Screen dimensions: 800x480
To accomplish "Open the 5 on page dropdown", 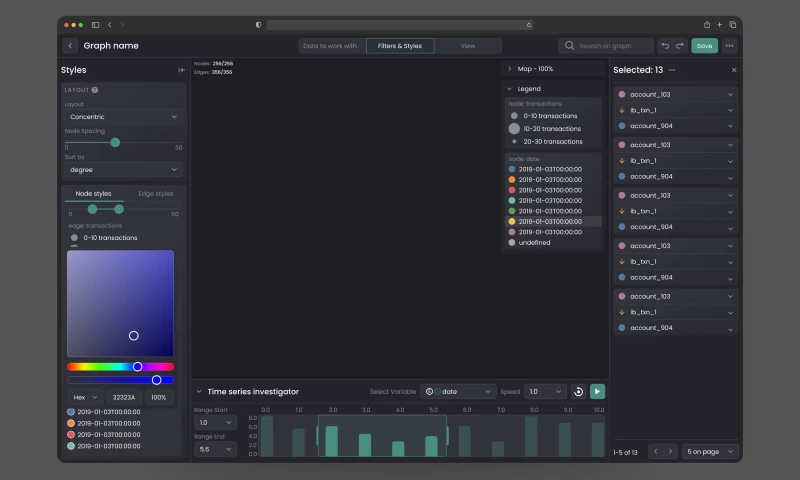I will pos(710,452).
